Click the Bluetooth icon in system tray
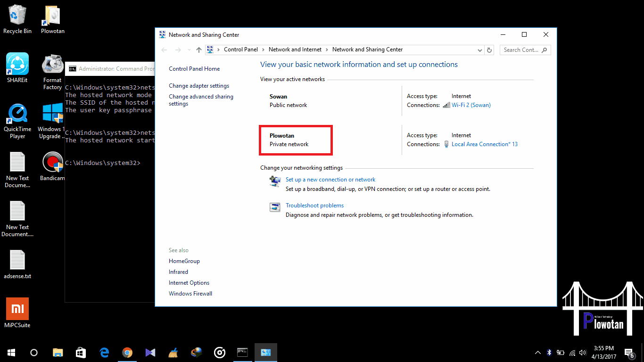The width and height of the screenshot is (644, 362). click(548, 352)
